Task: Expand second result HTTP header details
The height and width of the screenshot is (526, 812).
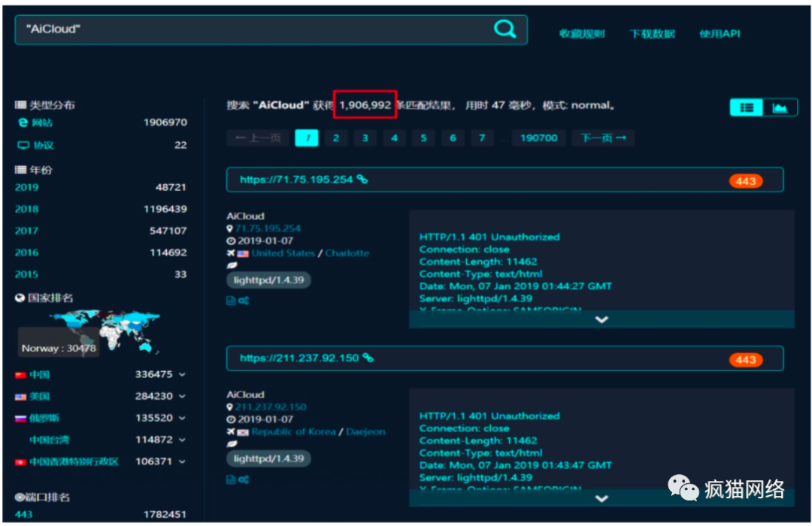Action: coord(601,498)
